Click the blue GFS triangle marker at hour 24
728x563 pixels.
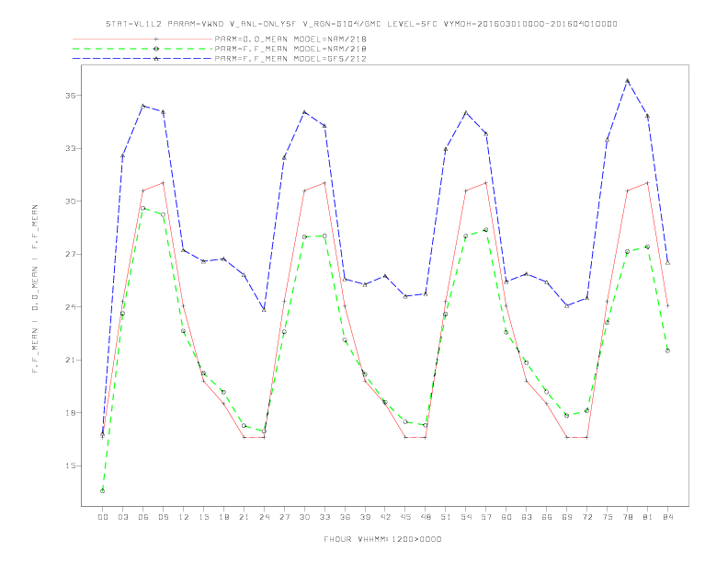pos(264,309)
